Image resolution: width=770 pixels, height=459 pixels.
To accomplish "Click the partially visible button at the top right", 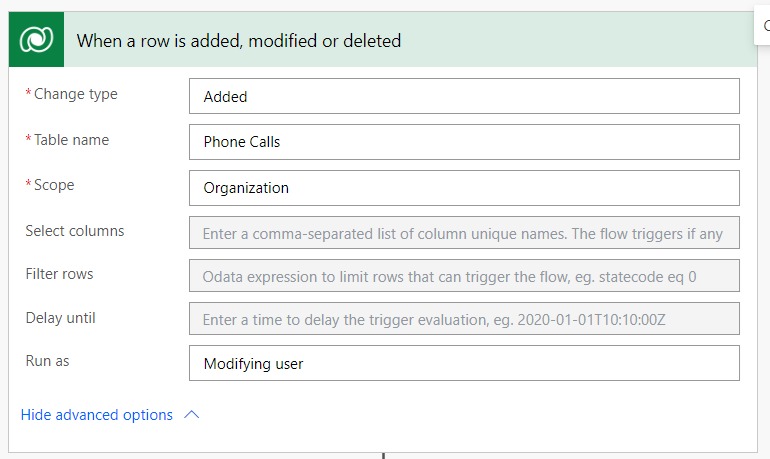I will [763, 26].
